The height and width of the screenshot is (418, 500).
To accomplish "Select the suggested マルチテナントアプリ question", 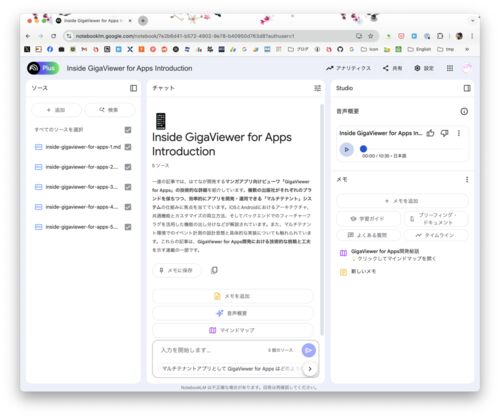I will coord(230,369).
